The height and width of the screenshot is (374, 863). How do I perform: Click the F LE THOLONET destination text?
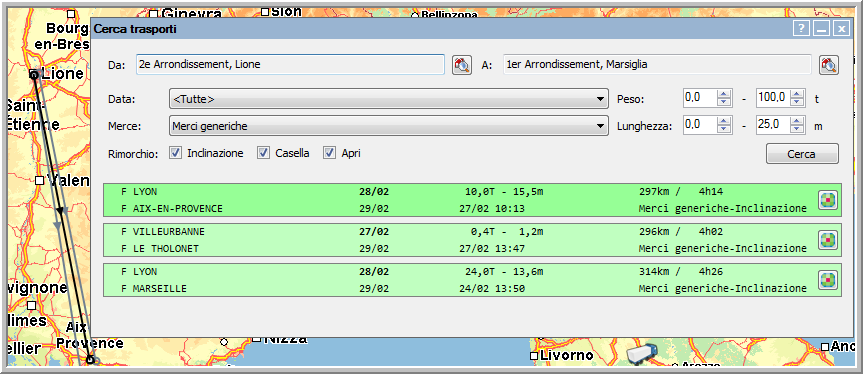click(x=160, y=249)
